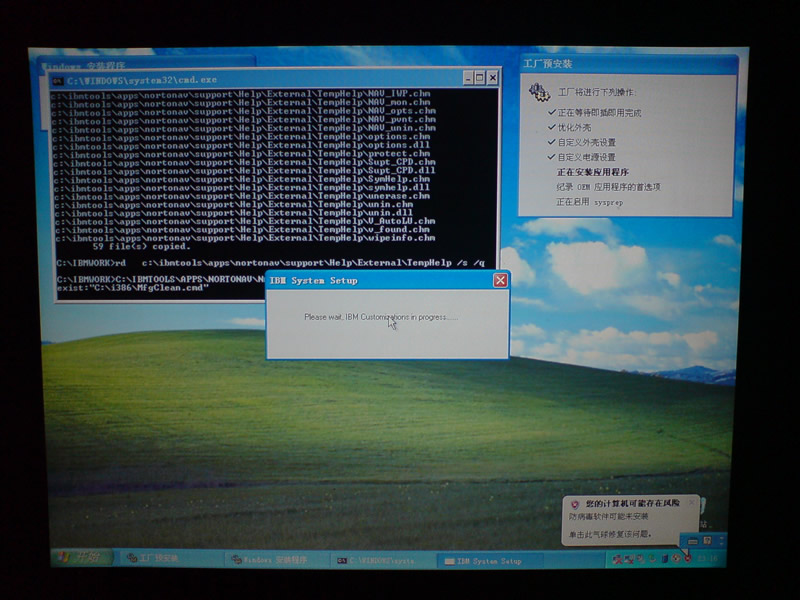Click the step 正在等待即插即用完成

pyautogui.click(x=599, y=113)
